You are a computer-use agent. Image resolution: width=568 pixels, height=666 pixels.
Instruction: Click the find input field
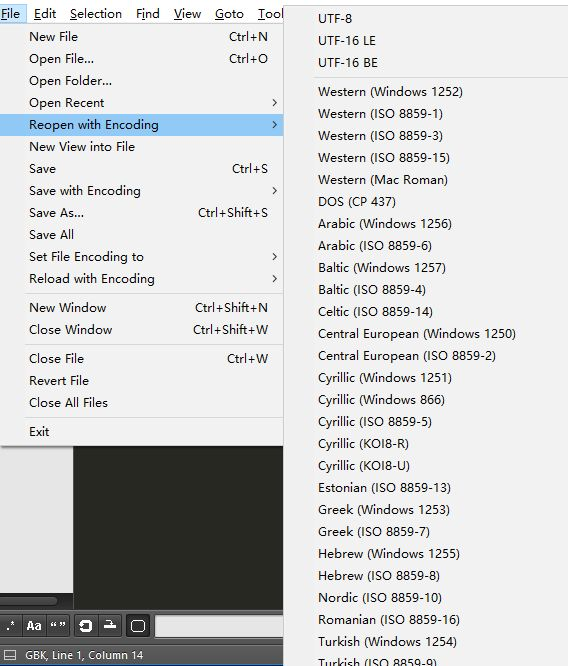(x=219, y=626)
